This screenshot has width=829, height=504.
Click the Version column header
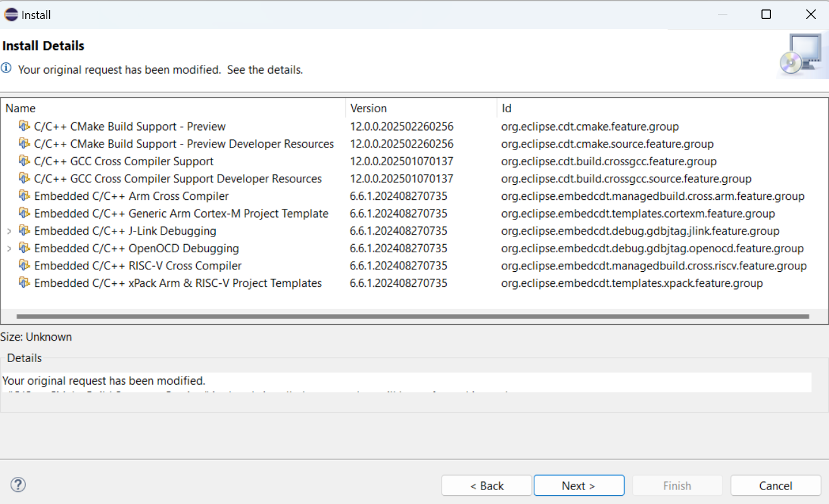(368, 108)
